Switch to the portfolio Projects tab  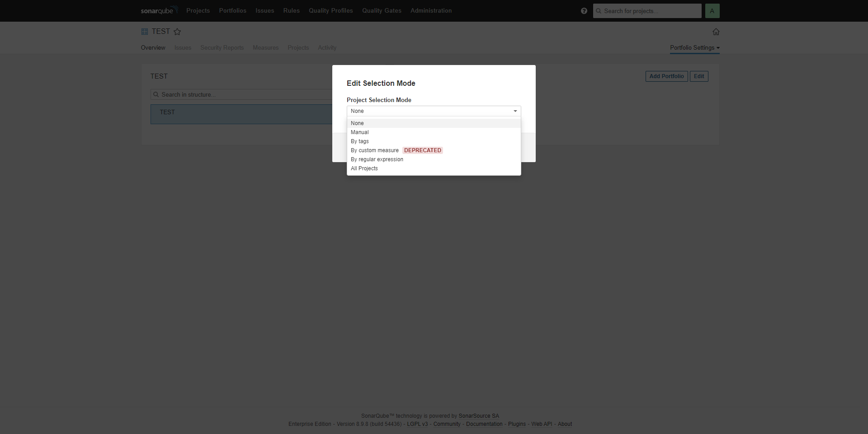298,47
